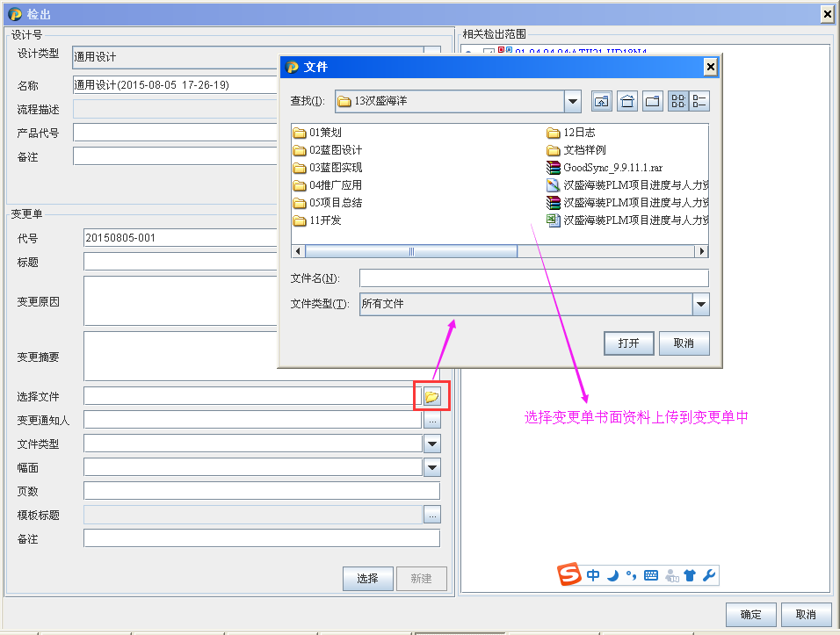Open the 02蓝图设计 folder
Image resolution: width=840 pixels, height=635 pixels.
[x=328, y=150]
